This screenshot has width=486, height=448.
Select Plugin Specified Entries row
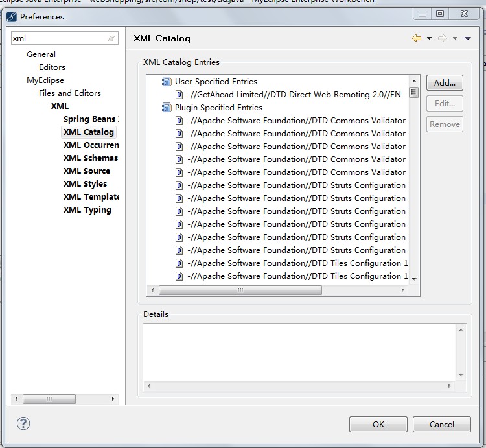218,108
